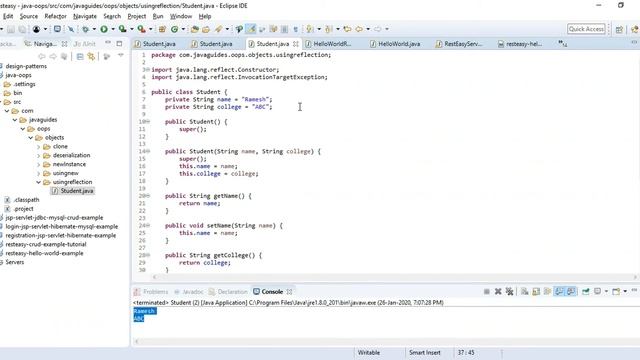Image resolution: width=640 pixels, height=360 pixels.
Task: Collapse the usingreflection folder
Action: 39,182
